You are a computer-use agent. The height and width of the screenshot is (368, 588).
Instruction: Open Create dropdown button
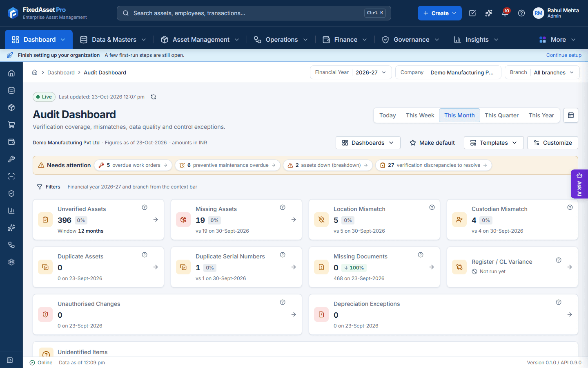pos(440,13)
